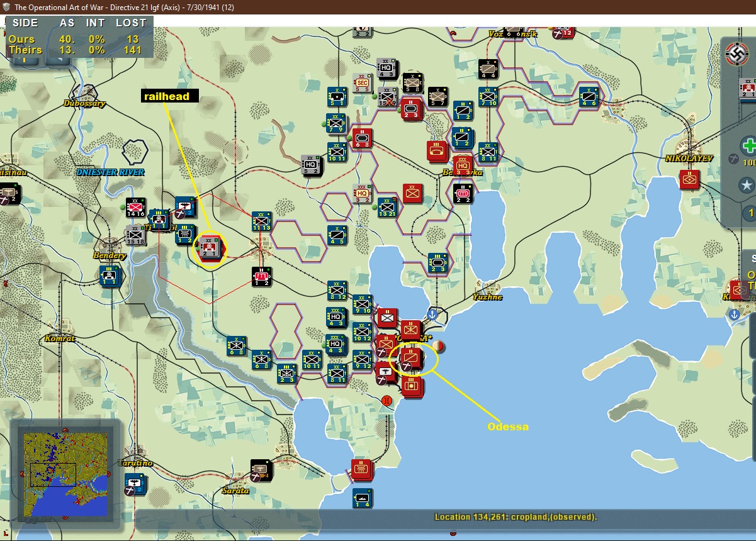
Task: Click the Odessa yellow annotation label
Action: 508,427
